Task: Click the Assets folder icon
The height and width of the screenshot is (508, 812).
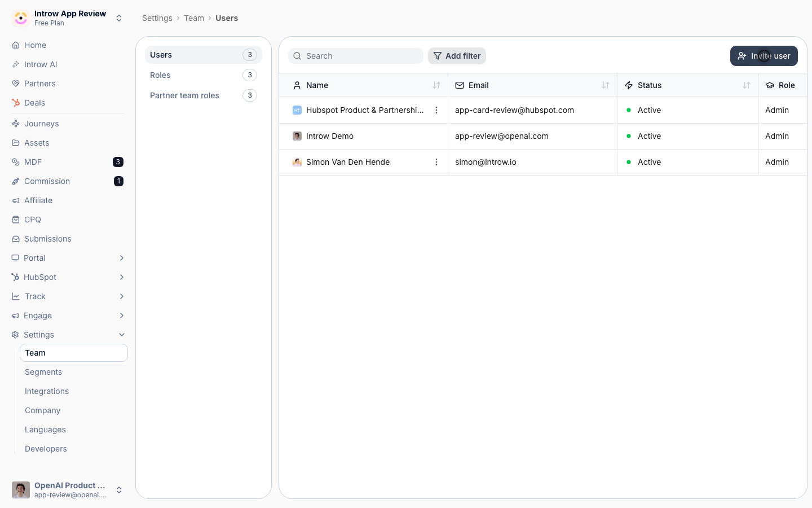Action: click(16, 143)
